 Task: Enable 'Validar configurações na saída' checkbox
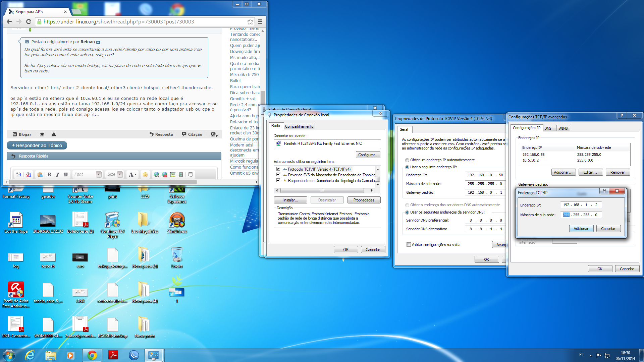click(x=409, y=245)
